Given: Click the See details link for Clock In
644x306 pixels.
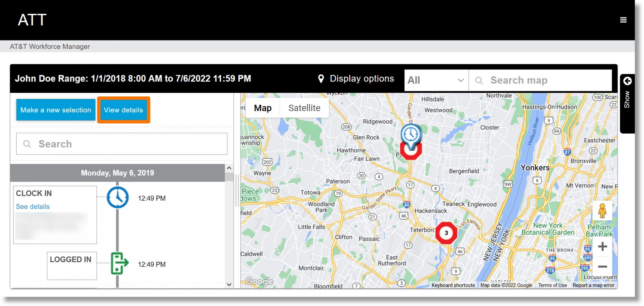Looking at the screenshot, I should point(32,206).
